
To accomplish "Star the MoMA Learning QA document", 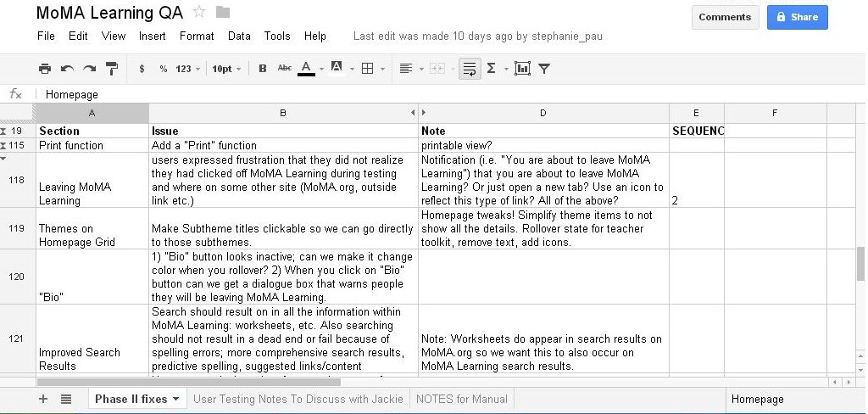I will (198, 12).
